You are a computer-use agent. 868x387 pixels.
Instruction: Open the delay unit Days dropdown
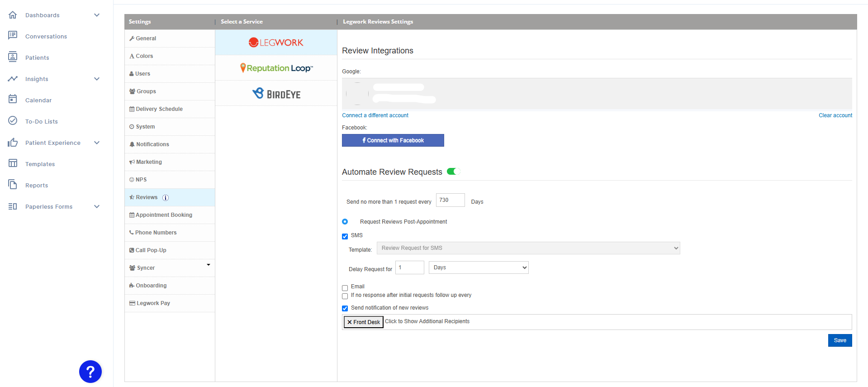[479, 268]
